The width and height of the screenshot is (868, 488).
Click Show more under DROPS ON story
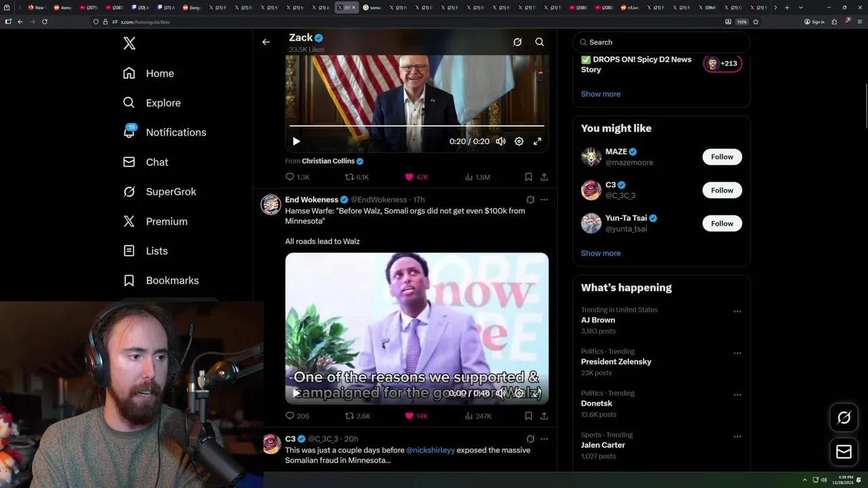601,94
